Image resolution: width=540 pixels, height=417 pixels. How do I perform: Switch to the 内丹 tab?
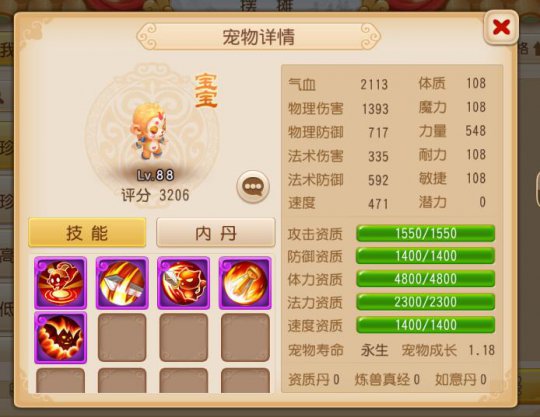[x=216, y=232]
